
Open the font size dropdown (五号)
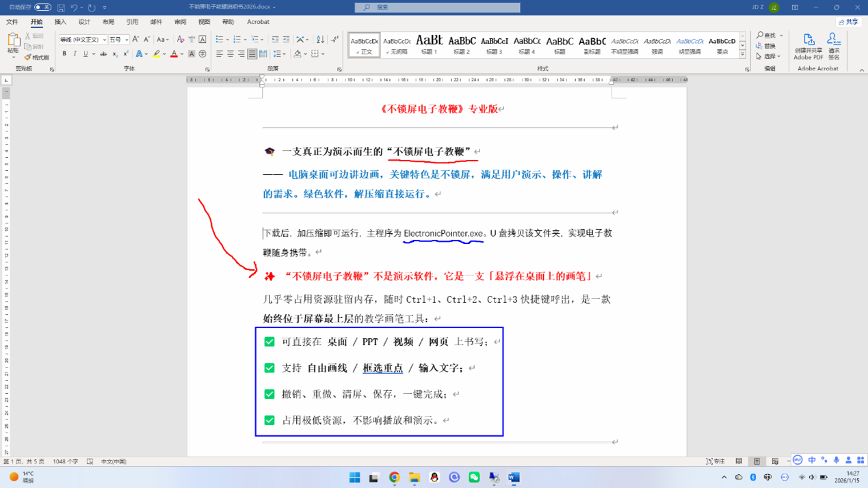pyautogui.click(x=127, y=40)
